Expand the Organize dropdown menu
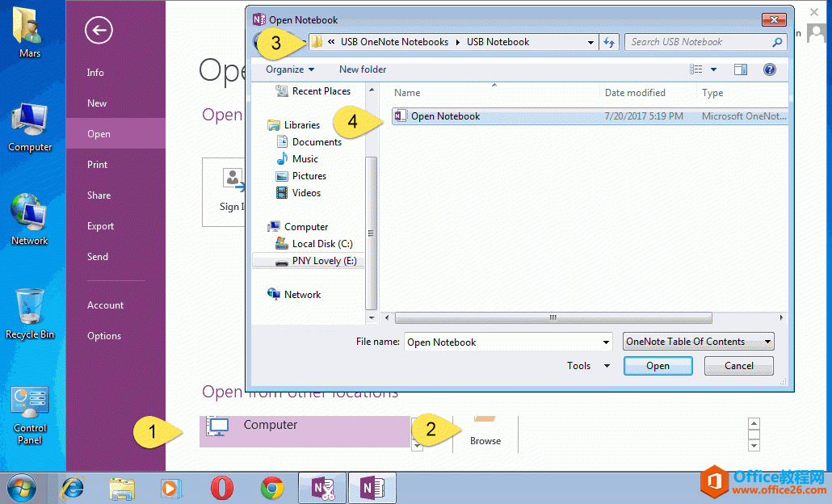The width and height of the screenshot is (832, 504). pyautogui.click(x=289, y=69)
